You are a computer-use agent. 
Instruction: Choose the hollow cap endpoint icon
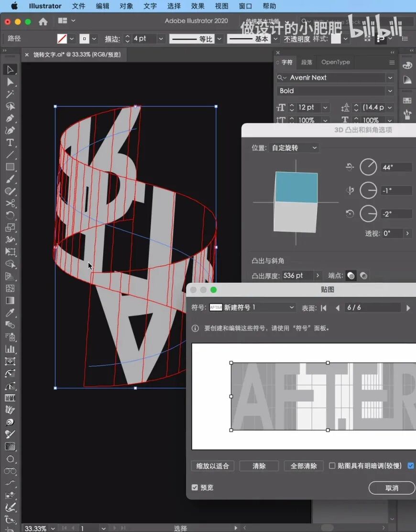coord(363,276)
